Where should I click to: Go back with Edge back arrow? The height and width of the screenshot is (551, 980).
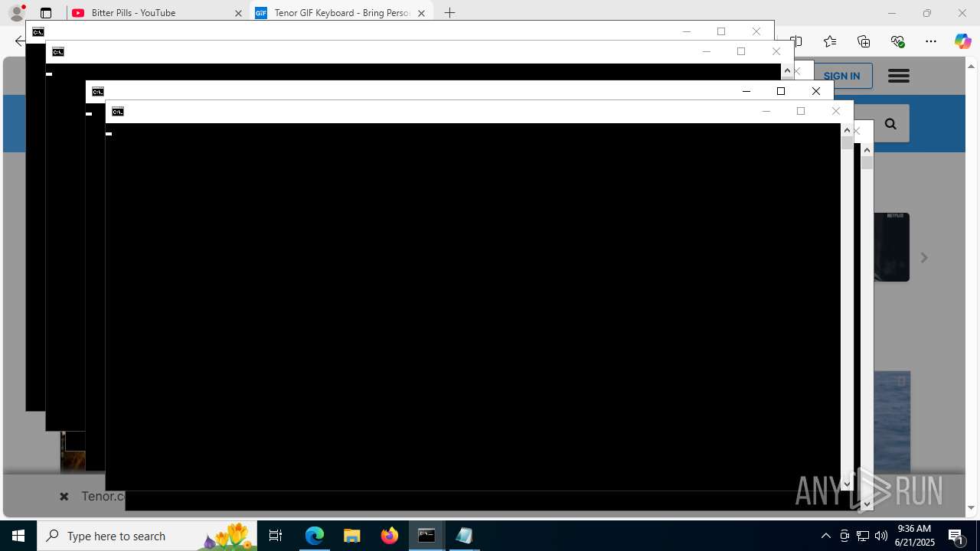point(19,41)
